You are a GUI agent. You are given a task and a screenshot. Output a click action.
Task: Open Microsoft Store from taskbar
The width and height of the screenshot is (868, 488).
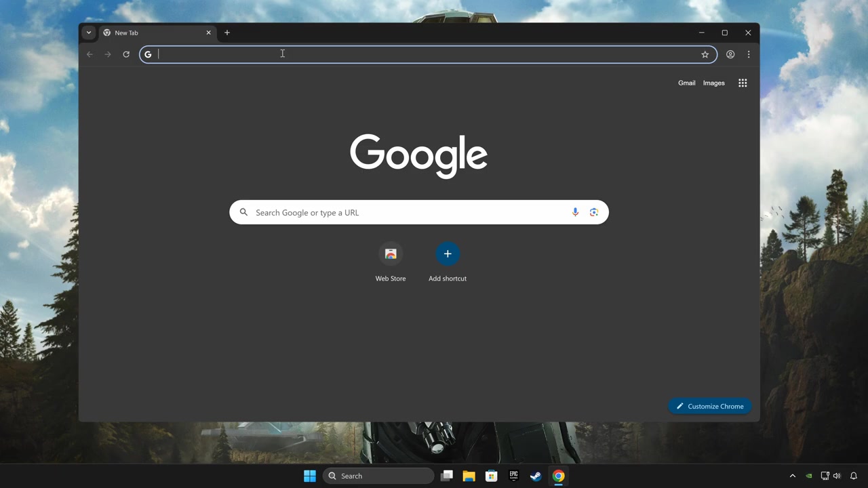(x=491, y=476)
